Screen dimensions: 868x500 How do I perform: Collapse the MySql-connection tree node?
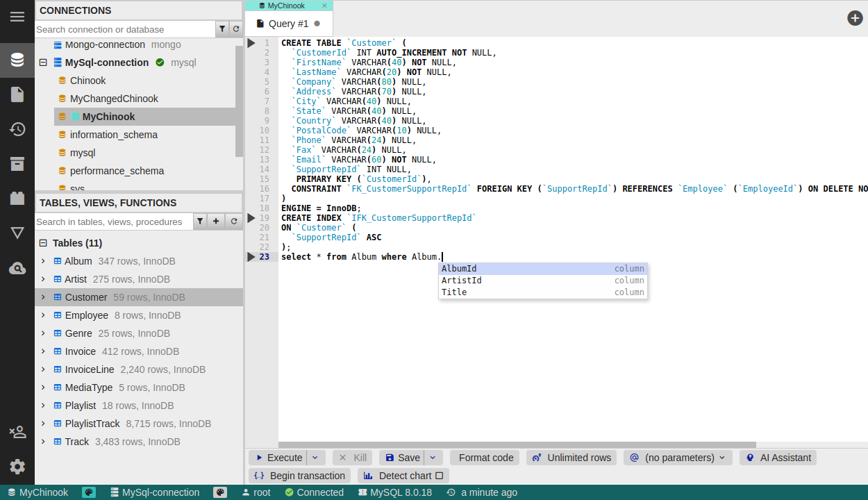43,62
